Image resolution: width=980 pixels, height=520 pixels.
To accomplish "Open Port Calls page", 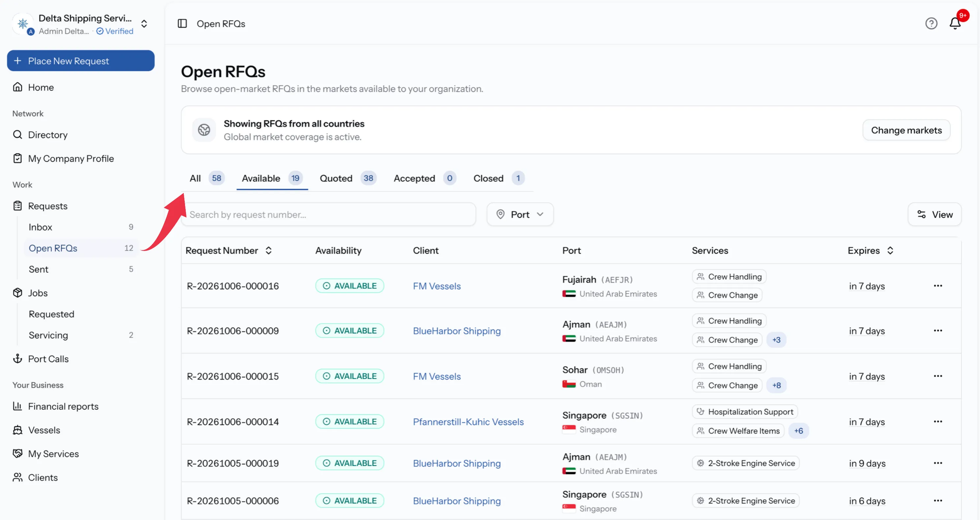I will (41, 359).
